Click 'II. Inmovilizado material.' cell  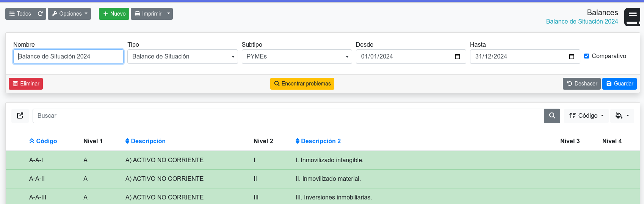pos(328,179)
